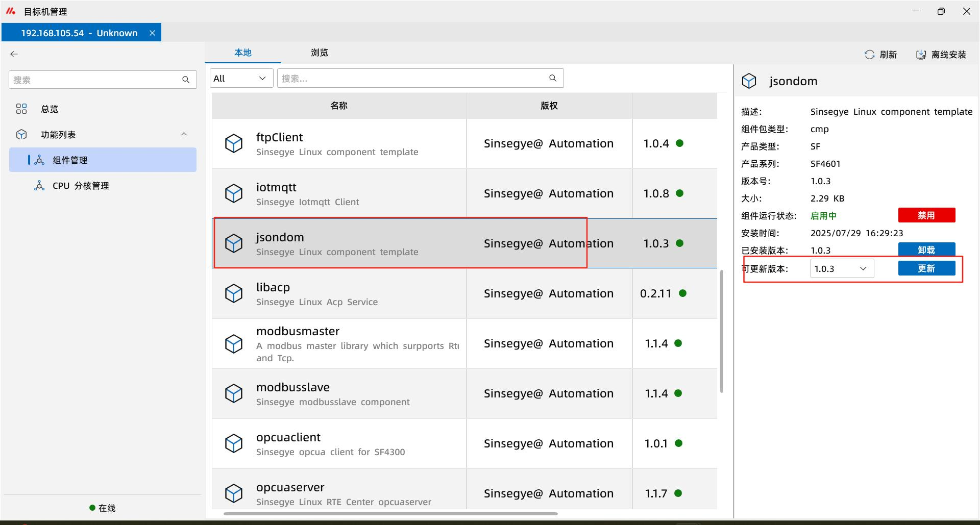The image size is (980, 525).
Task: Click the iotmqtt component cube icon
Action: [x=234, y=193]
